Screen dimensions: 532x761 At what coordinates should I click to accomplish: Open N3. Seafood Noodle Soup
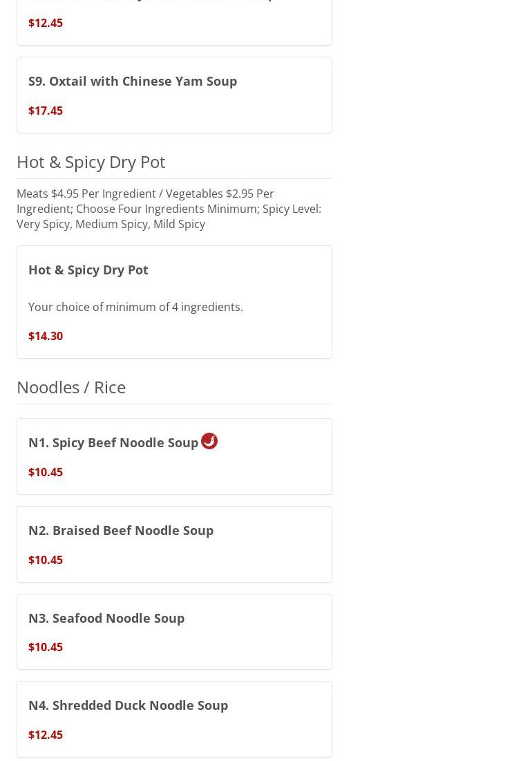(x=106, y=619)
